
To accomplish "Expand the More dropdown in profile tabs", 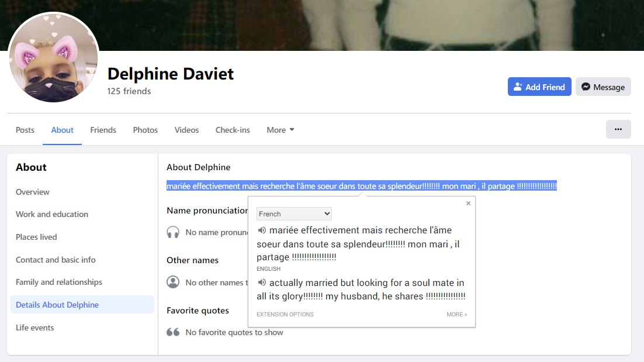I will [x=281, y=130].
